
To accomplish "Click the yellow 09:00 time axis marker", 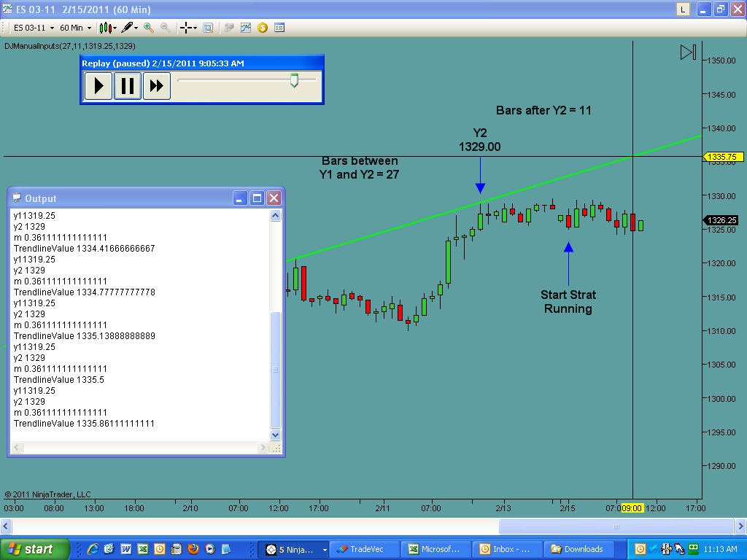I will click(x=632, y=508).
